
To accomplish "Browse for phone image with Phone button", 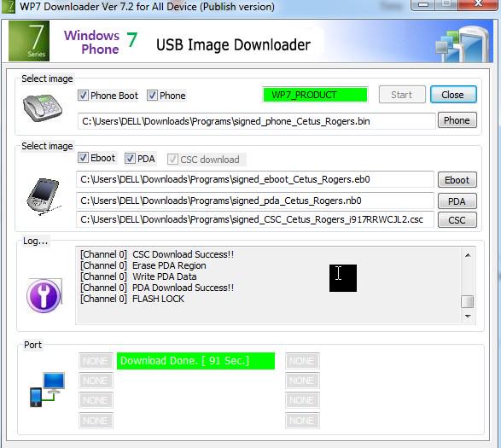I will [x=457, y=120].
